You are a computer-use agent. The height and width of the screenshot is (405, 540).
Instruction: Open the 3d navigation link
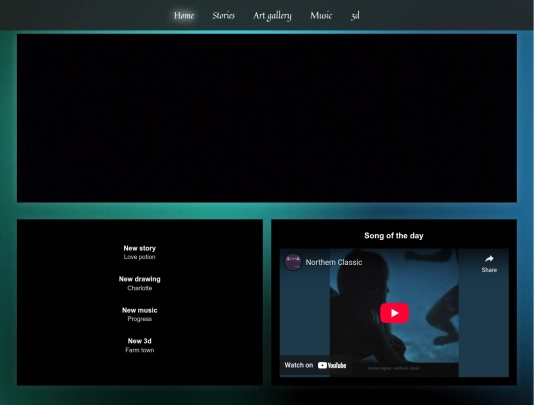coord(355,16)
